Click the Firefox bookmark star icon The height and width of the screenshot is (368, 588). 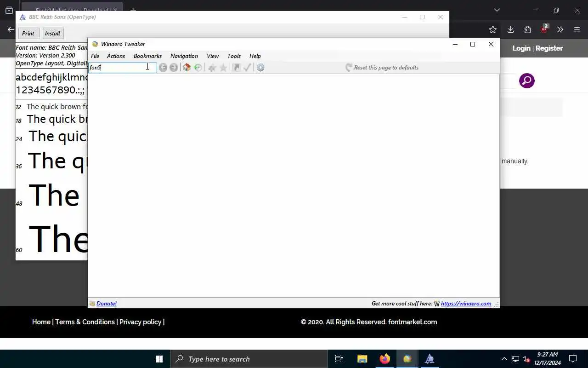coord(493,29)
